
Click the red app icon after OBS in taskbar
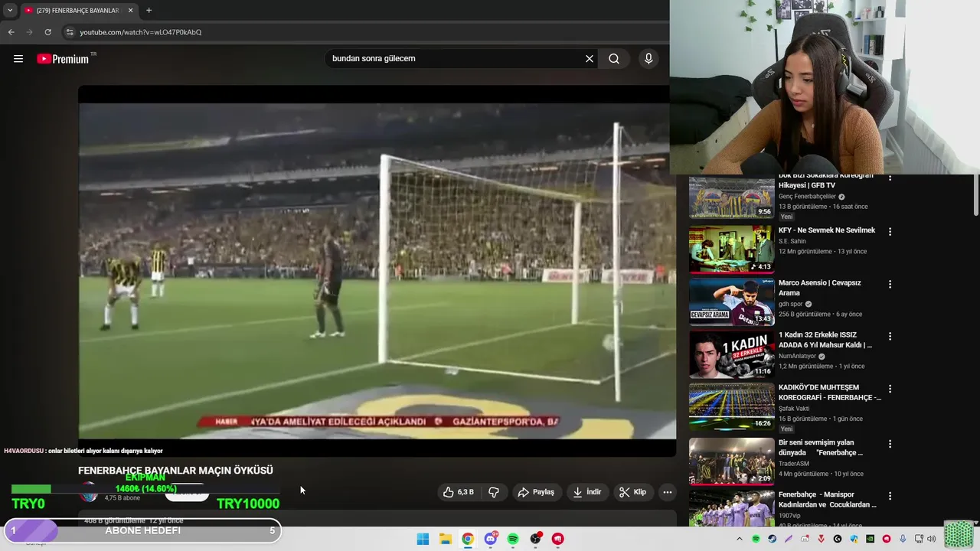558,539
